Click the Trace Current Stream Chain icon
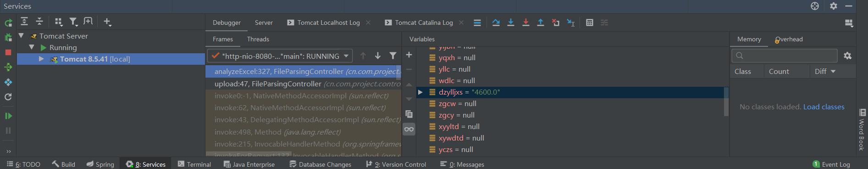This screenshot has width=868, height=169. tap(604, 23)
